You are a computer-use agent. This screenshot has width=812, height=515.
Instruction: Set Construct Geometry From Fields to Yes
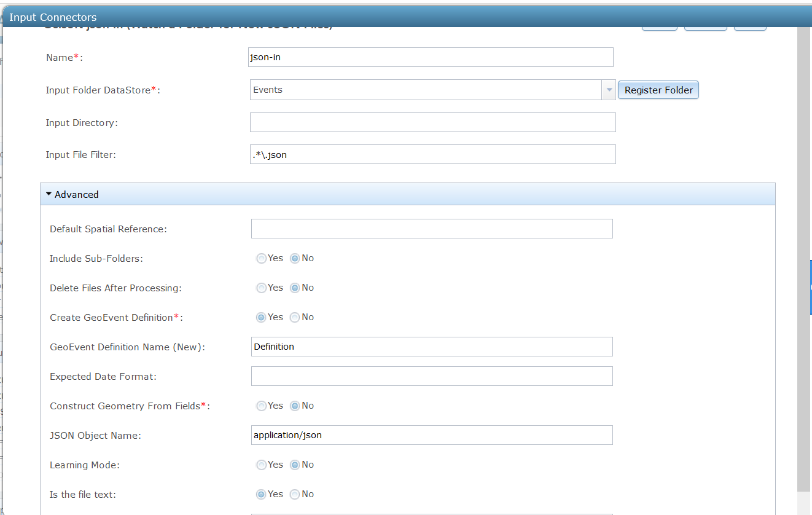[x=262, y=406]
